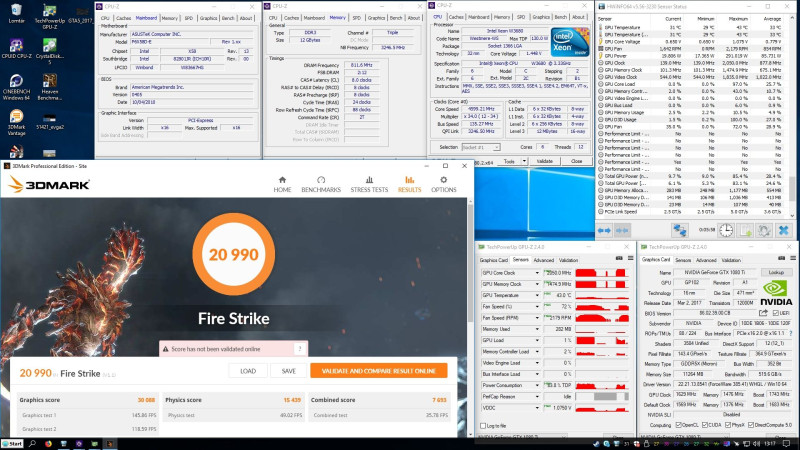Image resolution: width=800 pixels, height=450 pixels.
Task: Open hamburger menu in GPU-Z Sensors window
Action: [631, 258]
